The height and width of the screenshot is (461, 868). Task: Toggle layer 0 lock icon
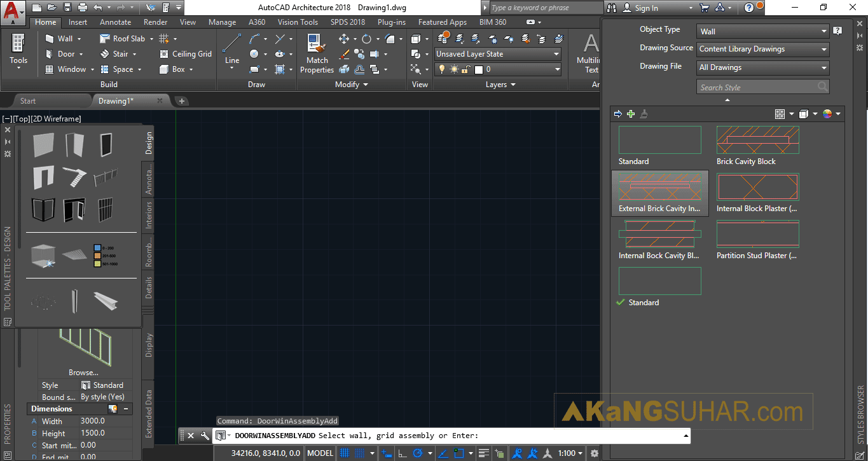click(466, 69)
